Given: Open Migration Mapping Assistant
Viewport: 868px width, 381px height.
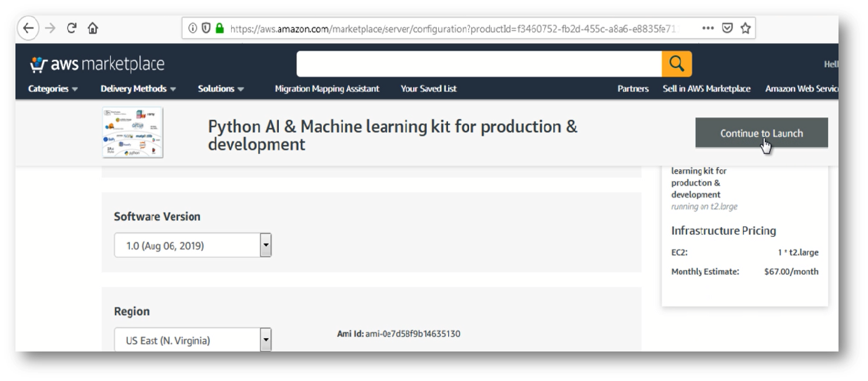Looking at the screenshot, I should 327,89.
